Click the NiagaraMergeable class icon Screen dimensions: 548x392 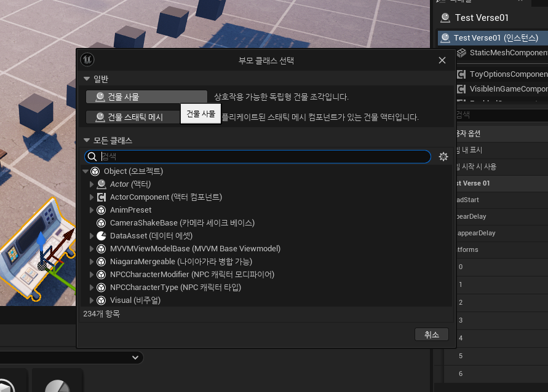(x=101, y=262)
